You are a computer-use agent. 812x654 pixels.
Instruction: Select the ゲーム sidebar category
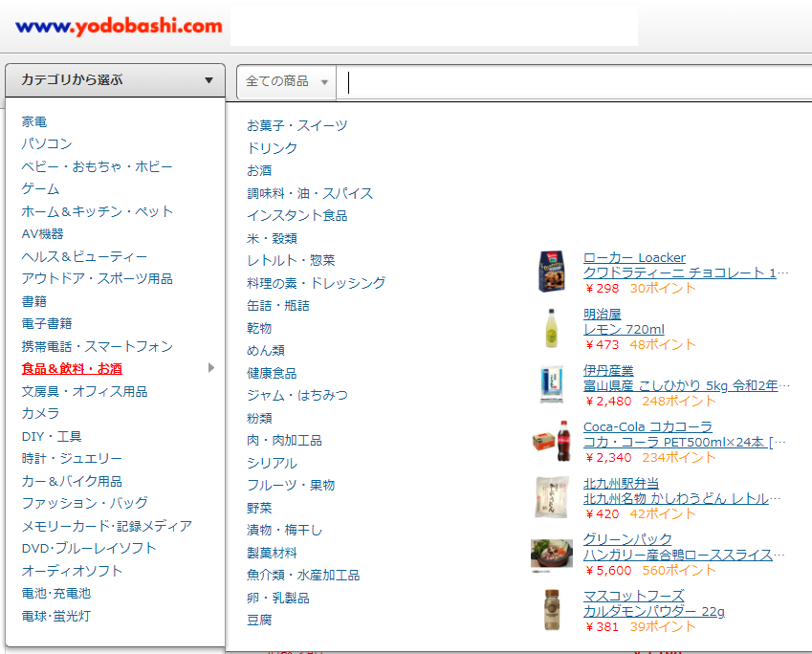[x=39, y=188]
